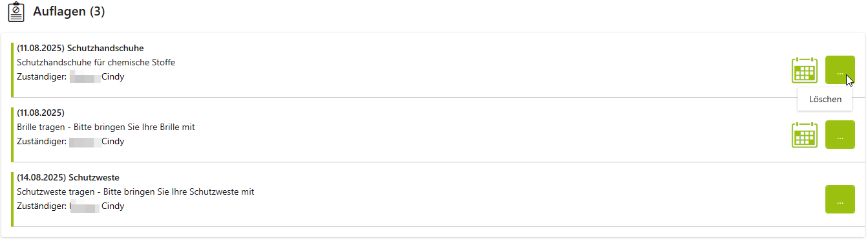Click the Schutzweste tragen description text
The image size is (868, 240).
coord(136,191)
